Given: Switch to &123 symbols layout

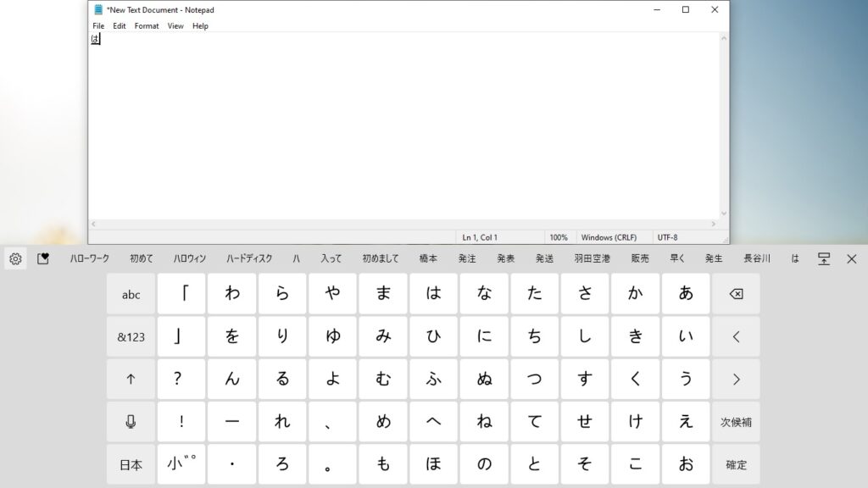Looking at the screenshot, I should pyautogui.click(x=131, y=337).
